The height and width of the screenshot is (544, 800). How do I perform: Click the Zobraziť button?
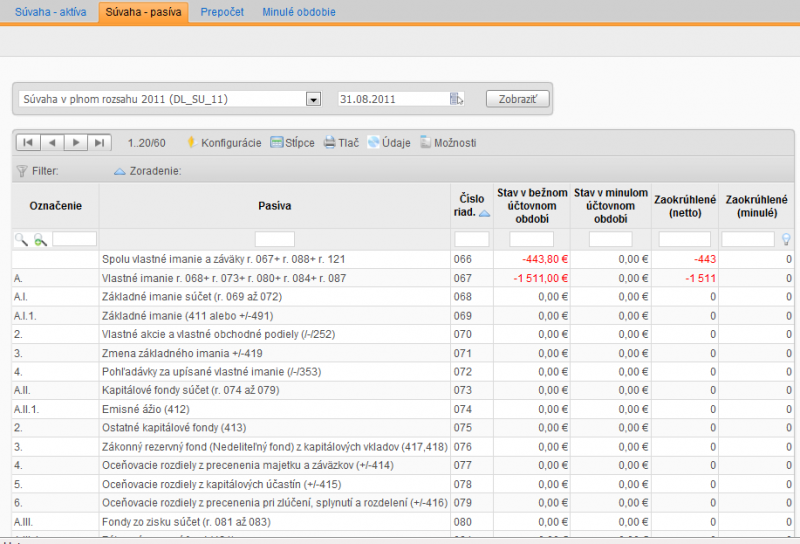[x=517, y=98]
